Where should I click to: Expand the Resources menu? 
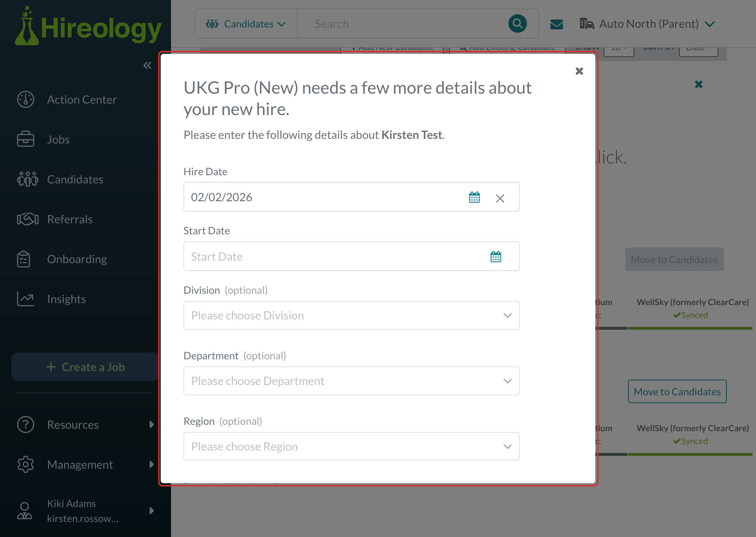tap(86, 424)
